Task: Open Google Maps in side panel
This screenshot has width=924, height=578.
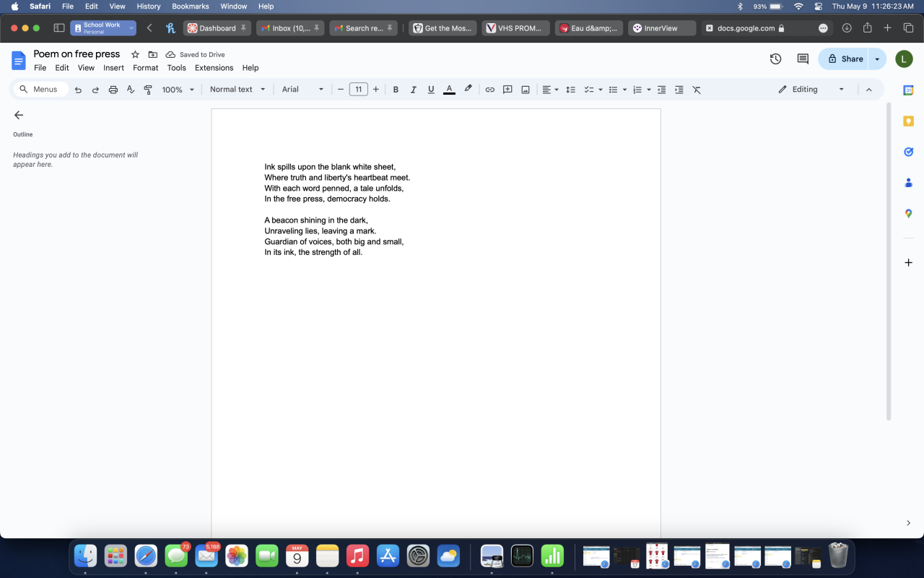Action: [x=909, y=214]
